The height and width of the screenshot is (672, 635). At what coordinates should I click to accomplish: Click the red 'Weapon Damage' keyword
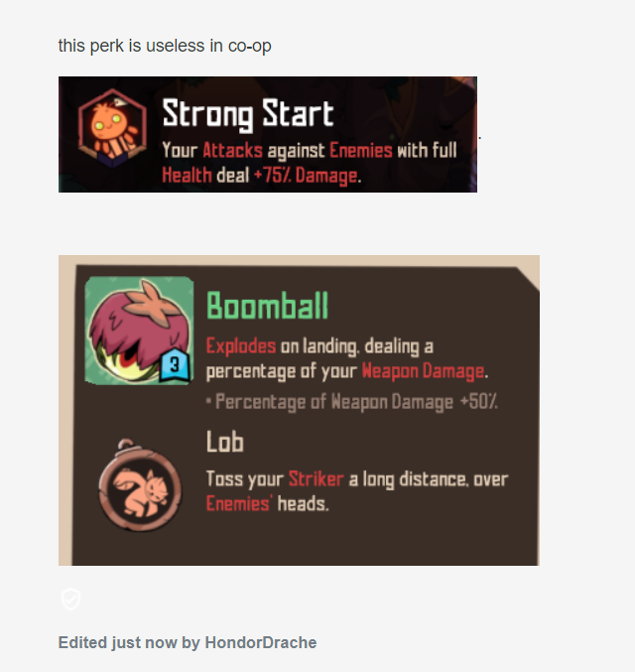[423, 370]
